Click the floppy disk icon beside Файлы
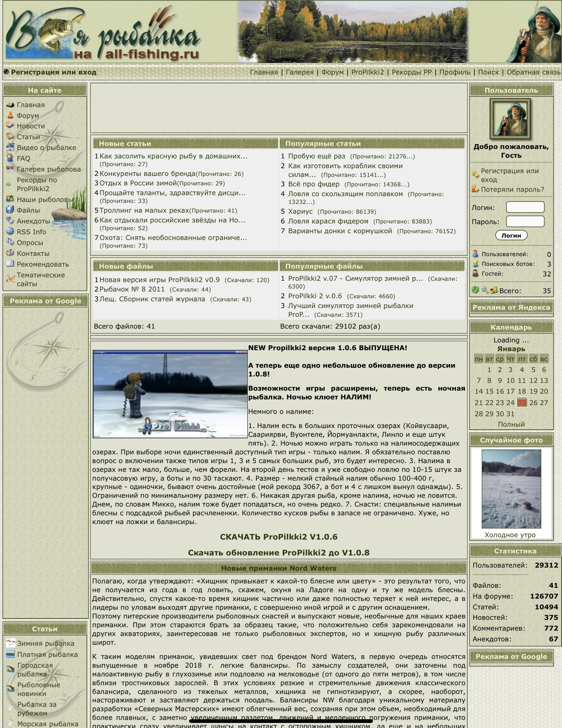The image size is (562, 728). click(10, 210)
